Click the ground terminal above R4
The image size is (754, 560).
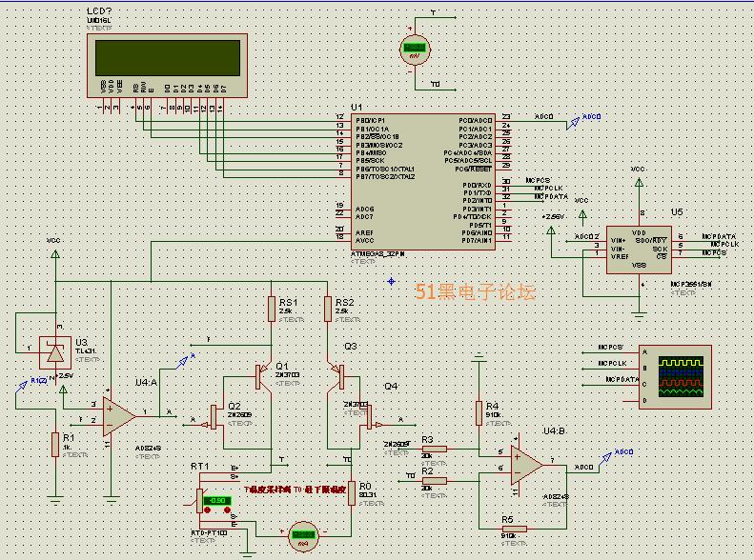(x=479, y=357)
